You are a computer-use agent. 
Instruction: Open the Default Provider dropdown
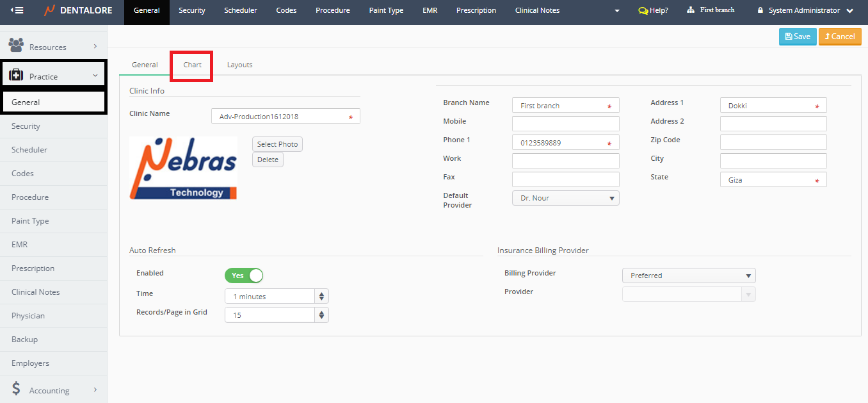click(x=566, y=198)
